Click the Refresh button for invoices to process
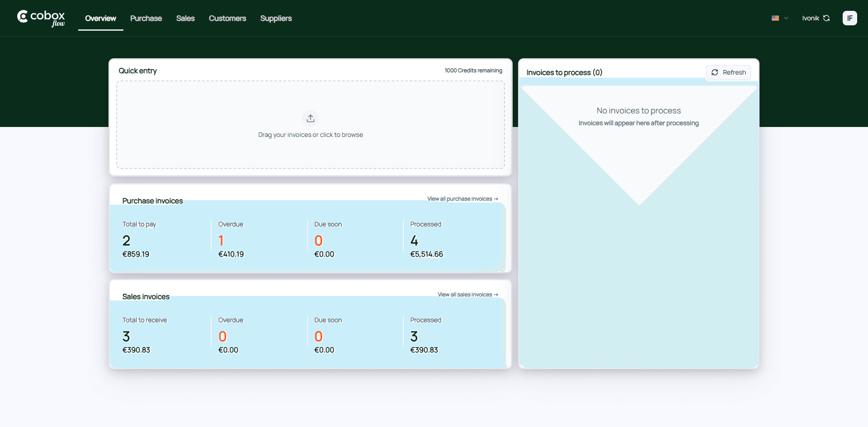 pos(728,72)
